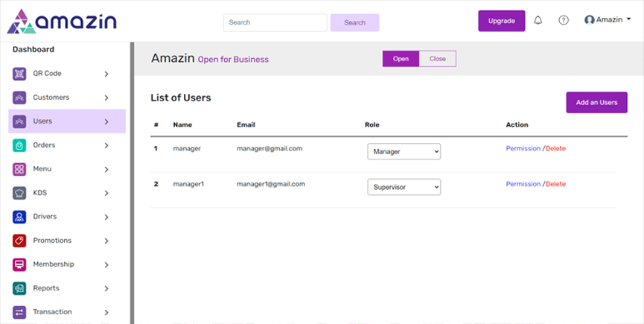Expand the Reports menu chevron
This screenshot has width=644, height=324.
(106, 288)
